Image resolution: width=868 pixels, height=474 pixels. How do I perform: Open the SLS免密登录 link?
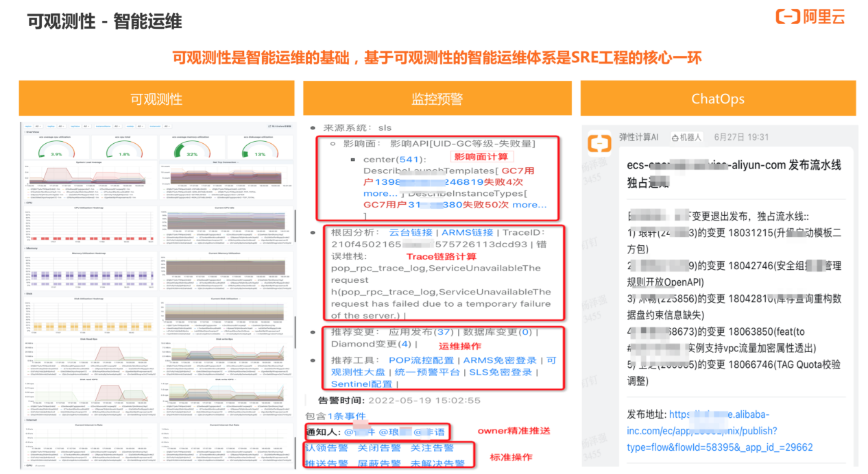point(501,373)
